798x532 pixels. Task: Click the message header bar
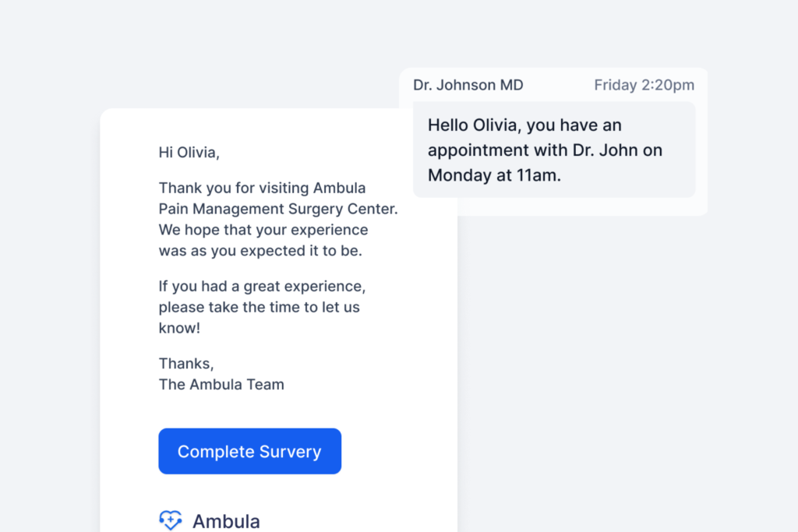pyautogui.click(x=553, y=85)
